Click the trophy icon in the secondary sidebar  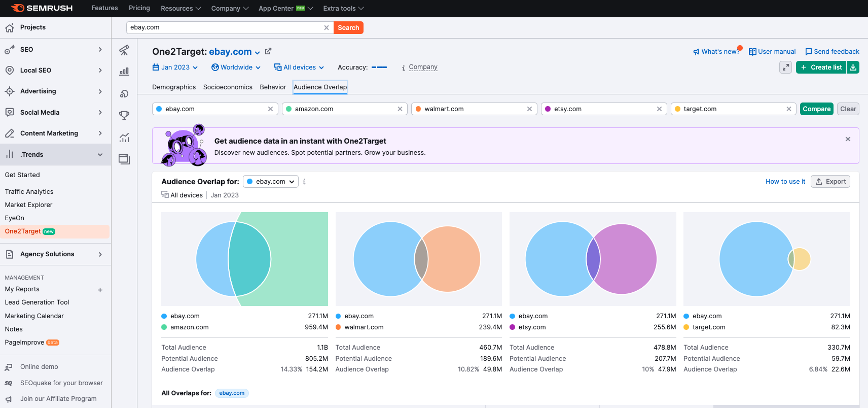(124, 115)
